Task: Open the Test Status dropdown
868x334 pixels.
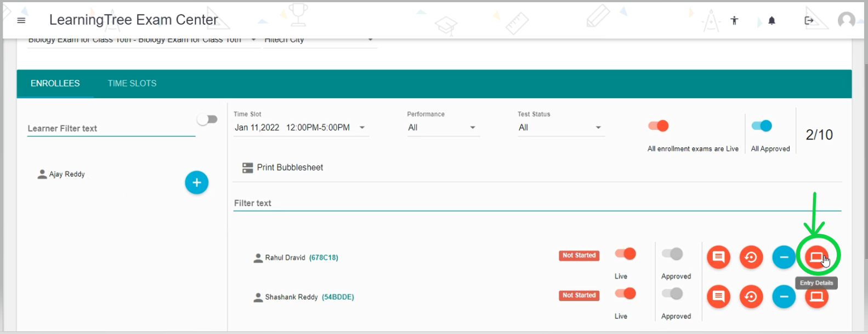Action: pyautogui.click(x=560, y=128)
